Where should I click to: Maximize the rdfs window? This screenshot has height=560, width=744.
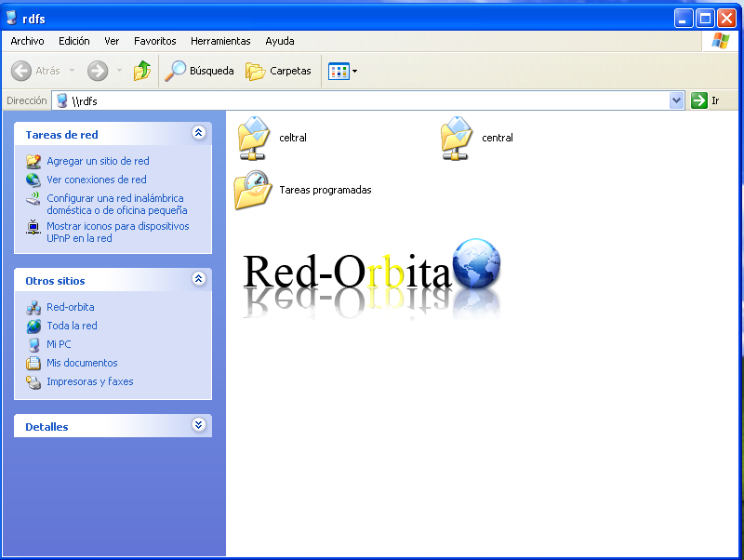[705, 19]
